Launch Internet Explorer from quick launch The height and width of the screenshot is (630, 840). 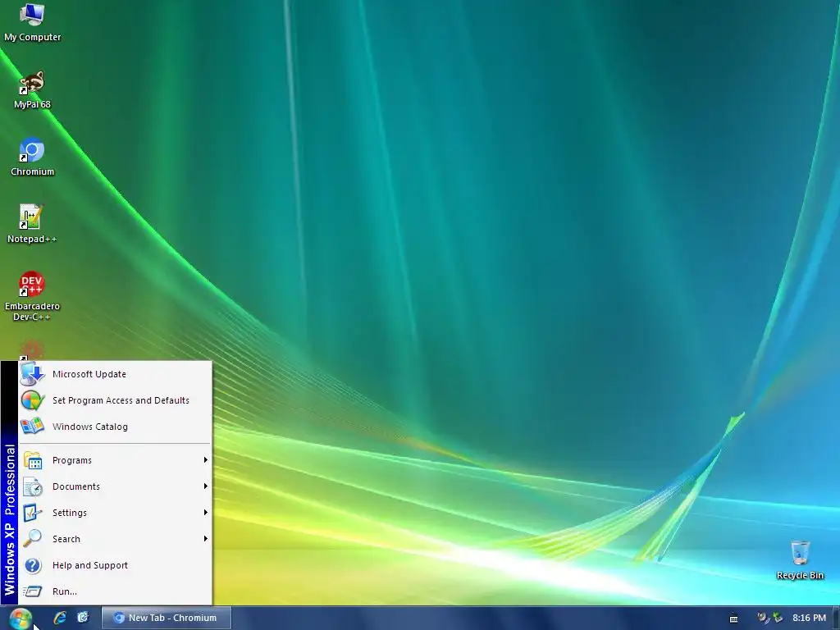click(59, 618)
